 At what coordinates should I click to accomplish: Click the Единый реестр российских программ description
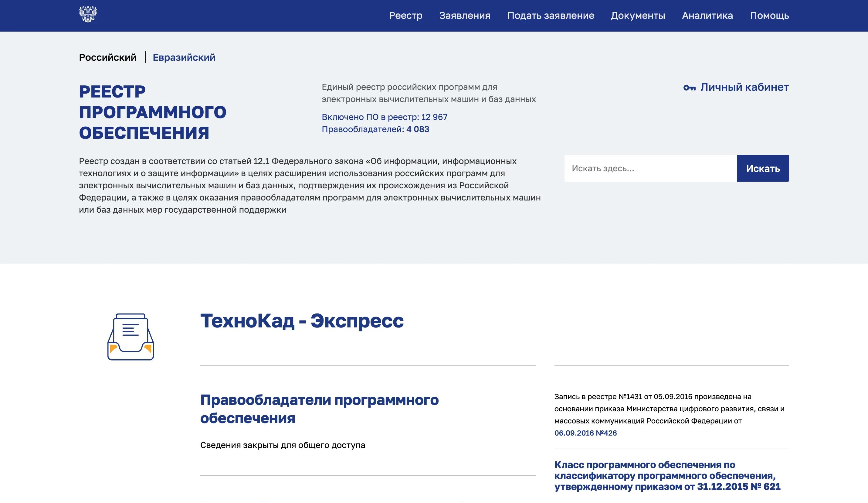pos(429,93)
